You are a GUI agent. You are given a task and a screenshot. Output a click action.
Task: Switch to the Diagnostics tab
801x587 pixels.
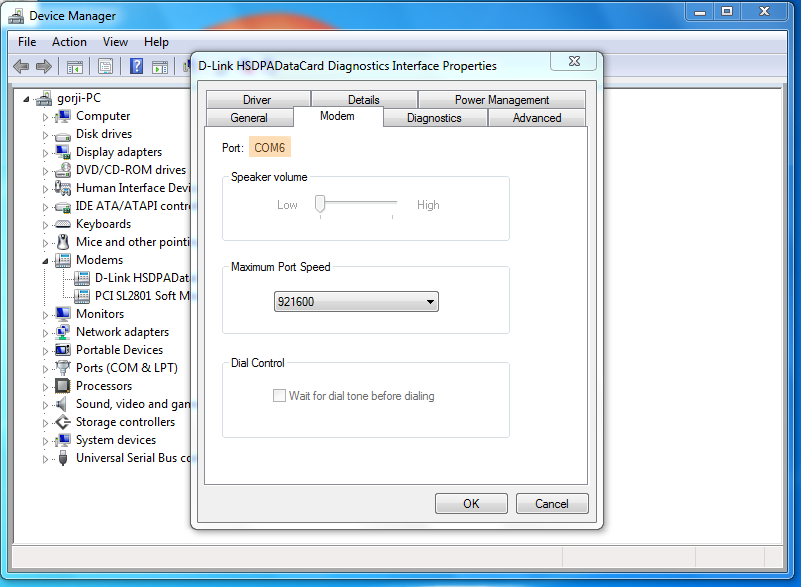435,118
